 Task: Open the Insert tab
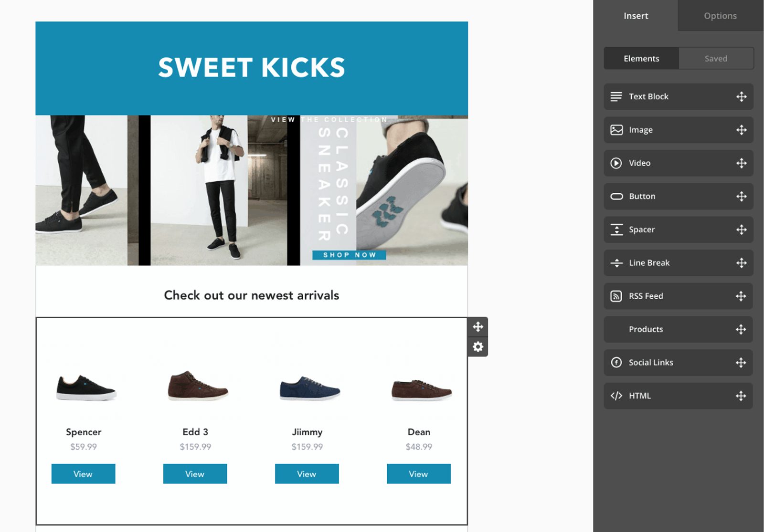click(x=636, y=15)
